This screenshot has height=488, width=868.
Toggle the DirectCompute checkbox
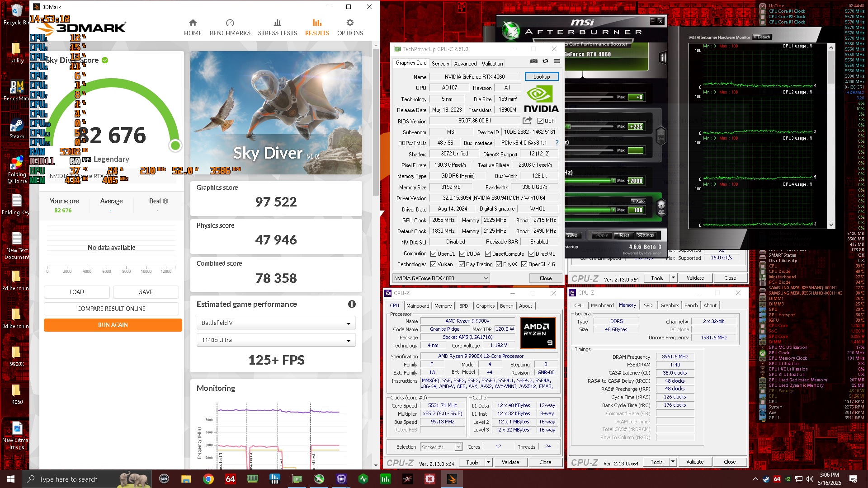[488, 254]
